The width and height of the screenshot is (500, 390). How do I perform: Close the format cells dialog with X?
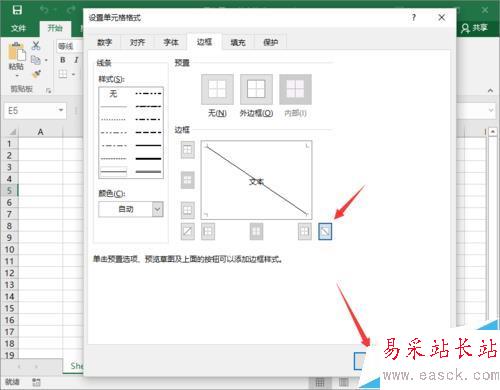click(x=441, y=17)
